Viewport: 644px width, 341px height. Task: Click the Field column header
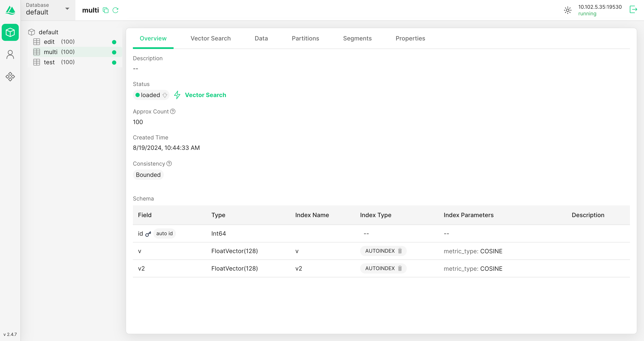[x=145, y=215]
